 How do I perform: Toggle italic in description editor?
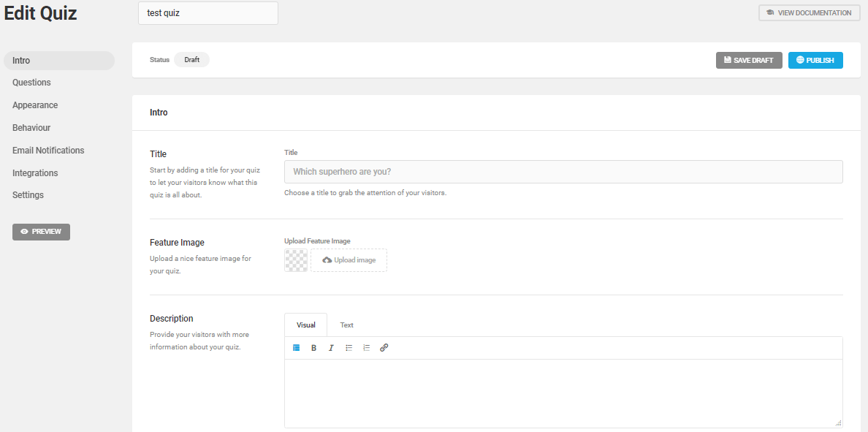point(331,348)
